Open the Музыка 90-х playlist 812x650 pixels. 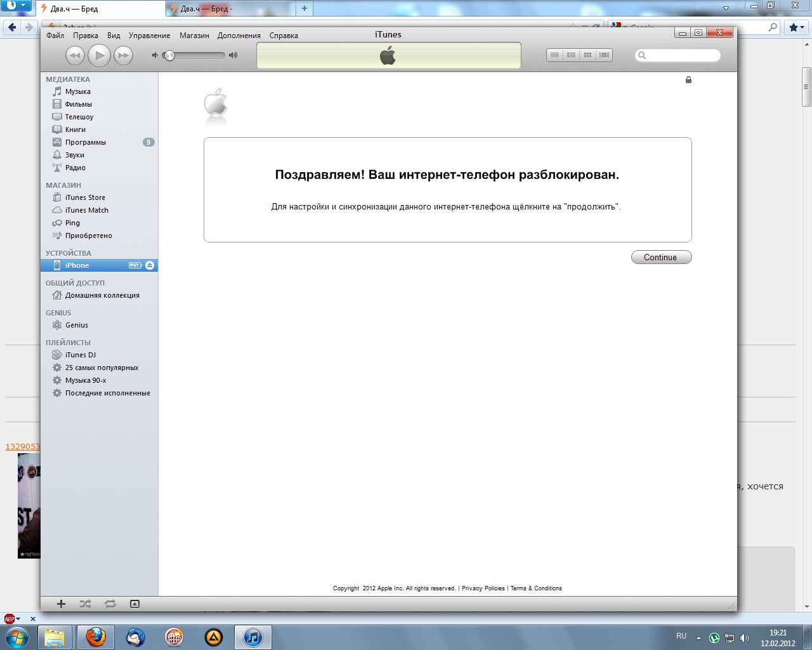pyautogui.click(x=99, y=380)
